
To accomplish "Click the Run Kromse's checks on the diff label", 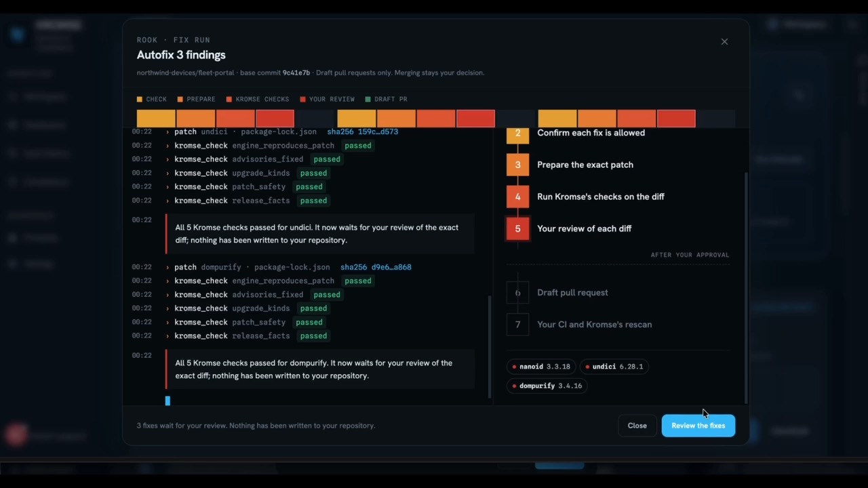I will point(601,197).
